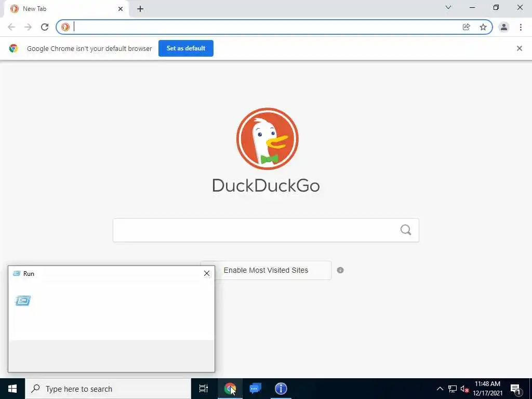Restore down the Chrome window

pos(496,7)
